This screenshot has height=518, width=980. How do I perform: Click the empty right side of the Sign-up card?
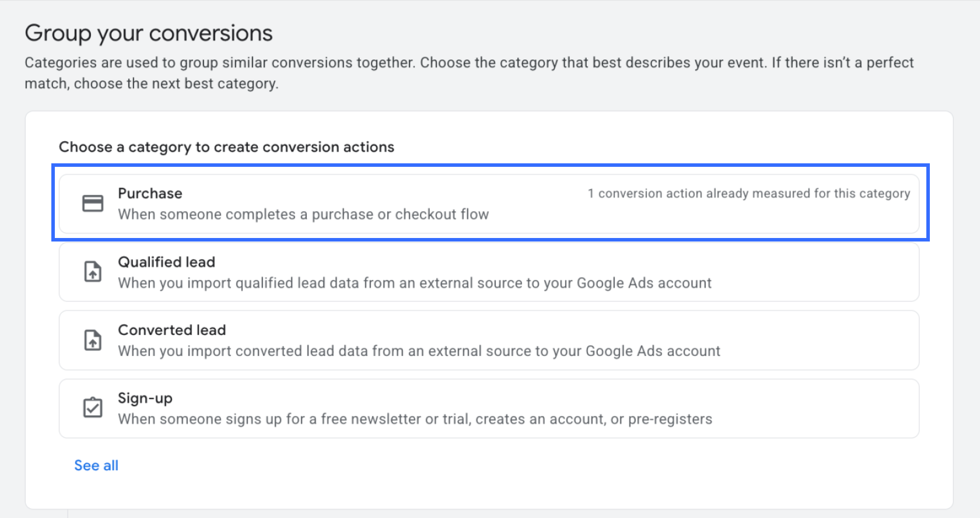tap(817, 408)
